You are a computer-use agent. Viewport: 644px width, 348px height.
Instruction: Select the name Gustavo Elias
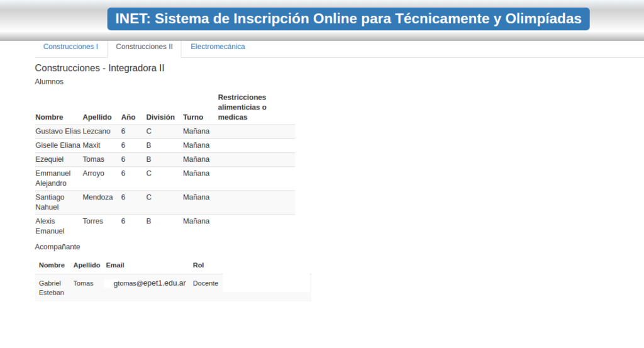(58, 132)
